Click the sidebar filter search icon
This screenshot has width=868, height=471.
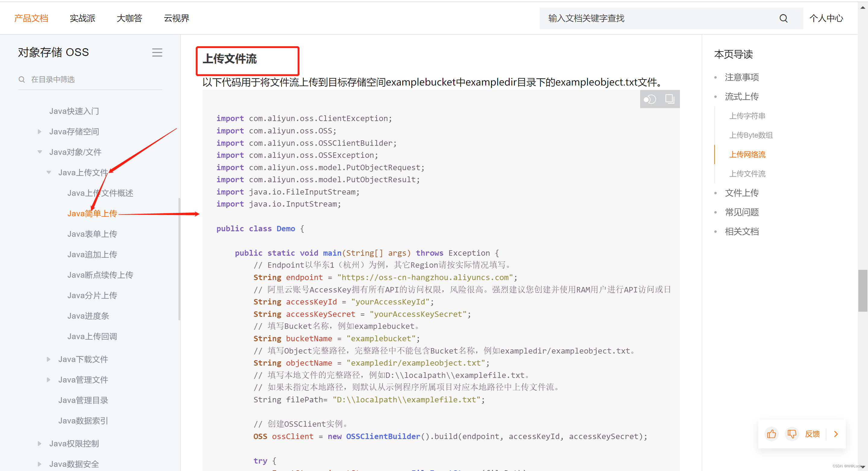[22, 80]
